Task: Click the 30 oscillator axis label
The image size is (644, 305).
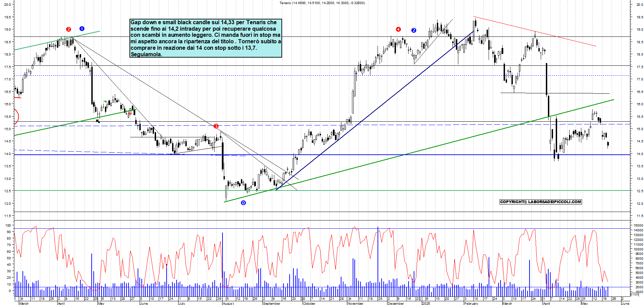Action: pos(9,271)
